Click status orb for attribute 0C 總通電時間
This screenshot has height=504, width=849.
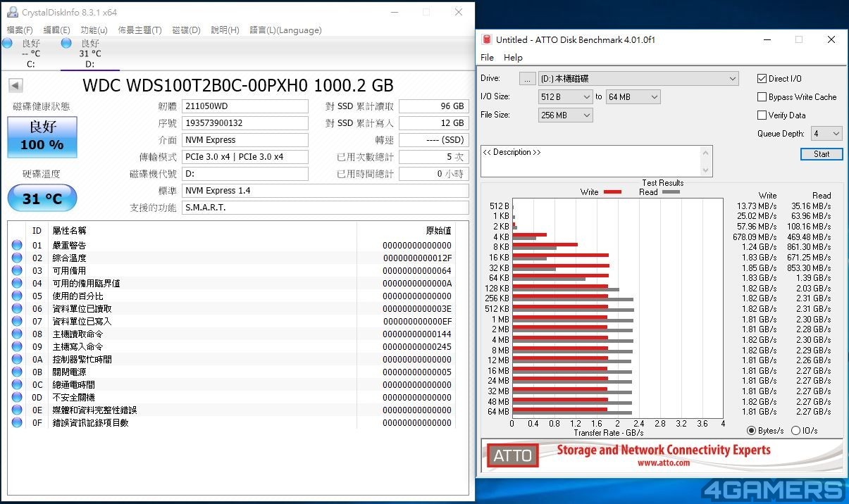point(17,384)
